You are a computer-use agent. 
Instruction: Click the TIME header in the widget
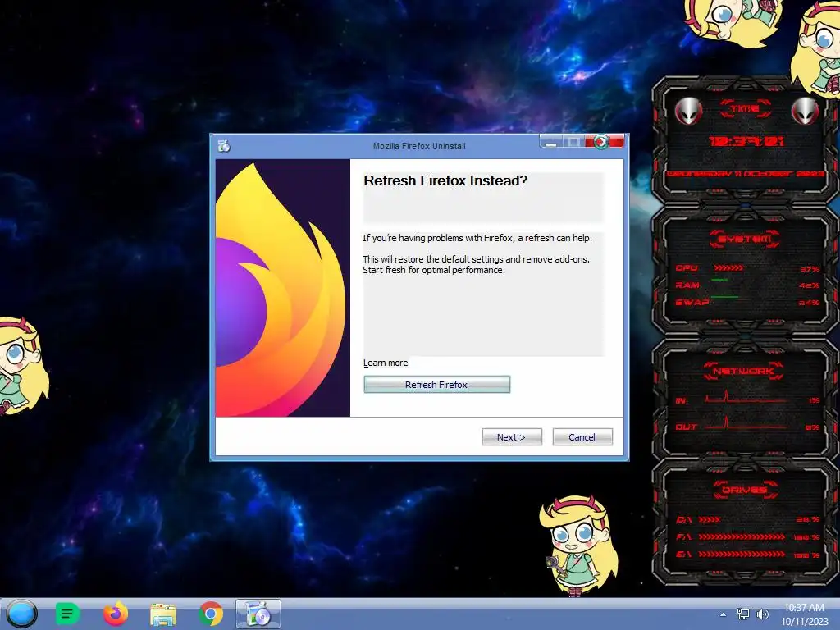coord(745,108)
